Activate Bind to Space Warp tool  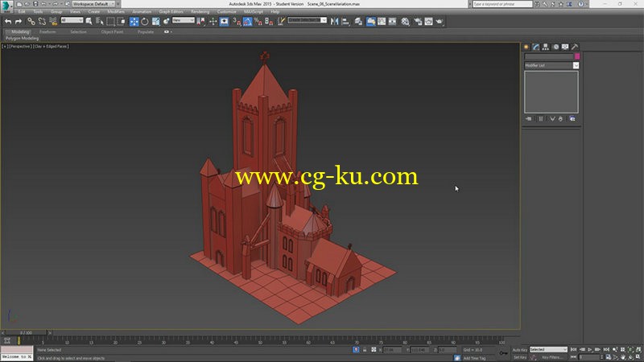point(53,22)
